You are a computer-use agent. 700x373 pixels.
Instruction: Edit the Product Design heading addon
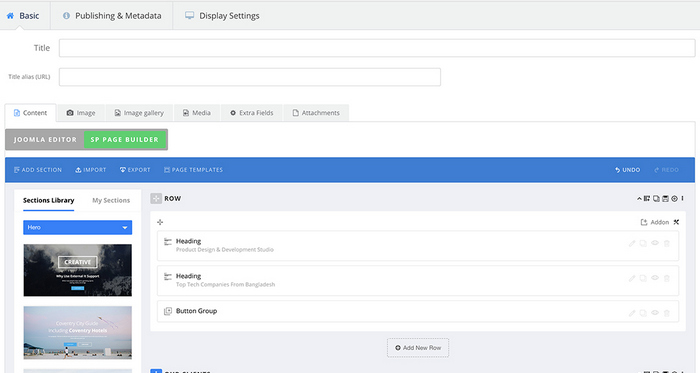pos(632,244)
